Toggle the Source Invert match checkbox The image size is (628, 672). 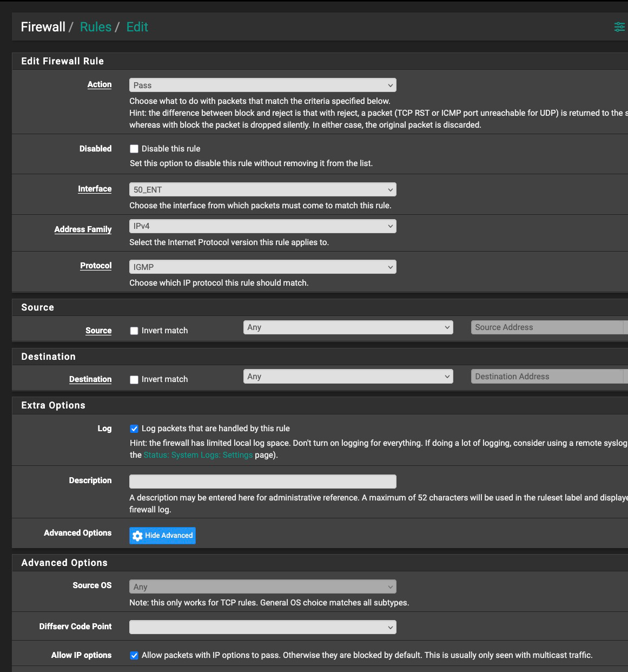pos(134,331)
